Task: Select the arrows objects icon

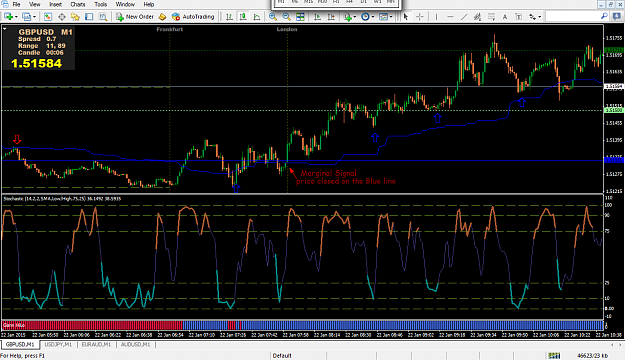Action: (x=533, y=17)
